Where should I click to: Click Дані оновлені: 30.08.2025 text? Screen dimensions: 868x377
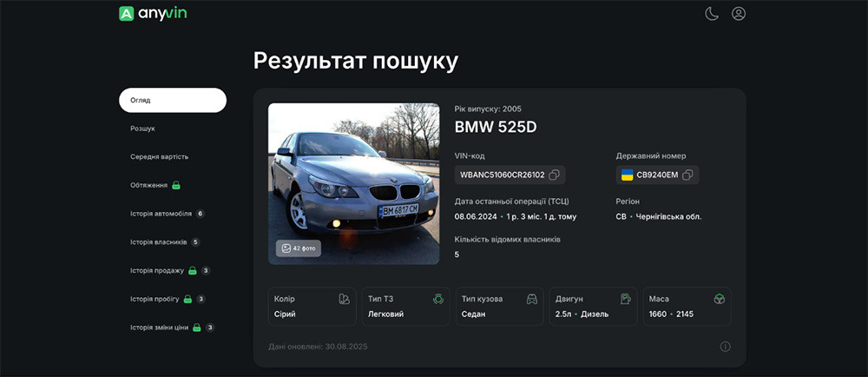pos(318,347)
